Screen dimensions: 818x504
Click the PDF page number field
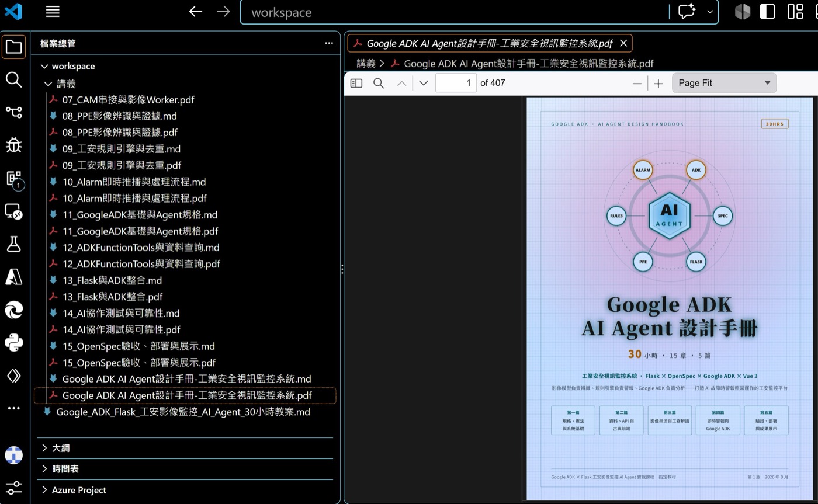pos(456,83)
